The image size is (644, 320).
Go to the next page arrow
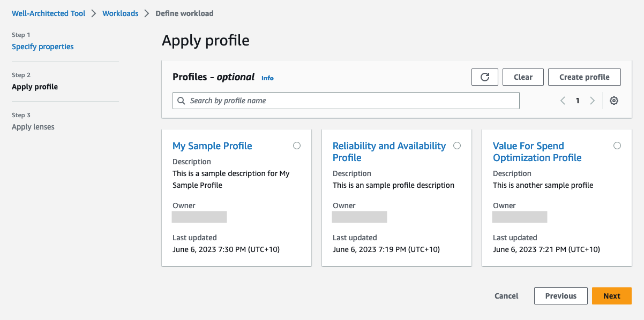tap(592, 101)
